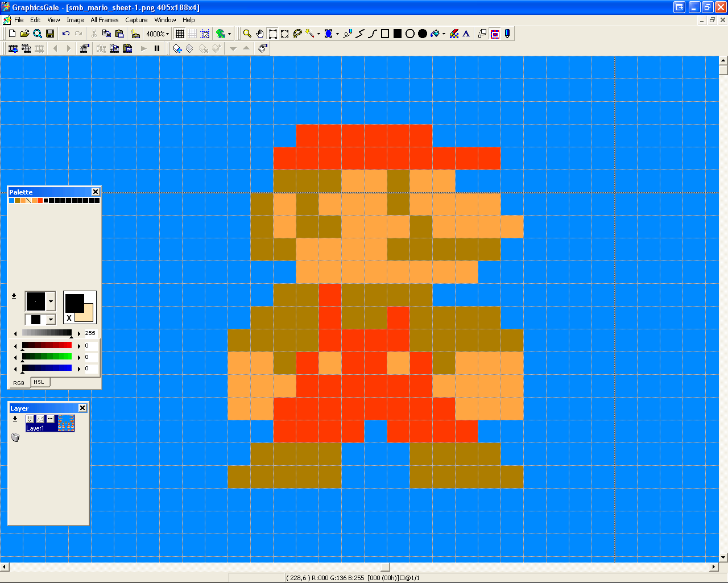The image size is (728, 583).
Task: Open the layer properties icon in second toolbar
Action: pyautogui.click(x=263, y=49)
